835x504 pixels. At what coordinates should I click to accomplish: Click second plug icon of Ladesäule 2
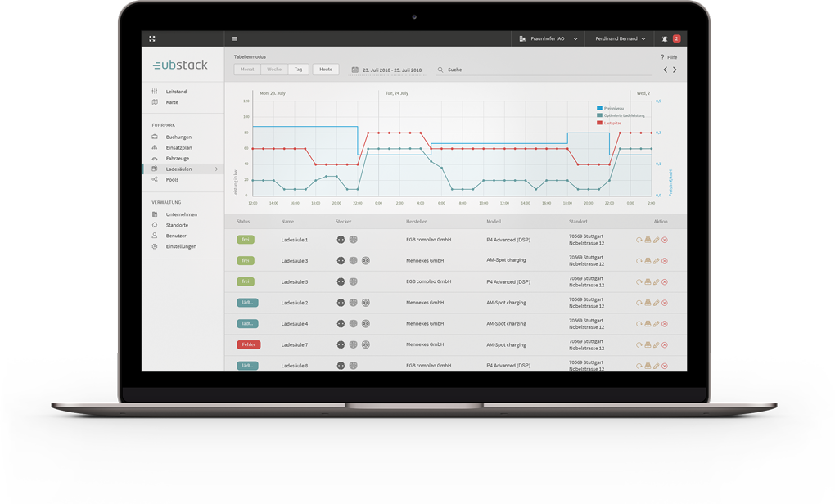353,303
